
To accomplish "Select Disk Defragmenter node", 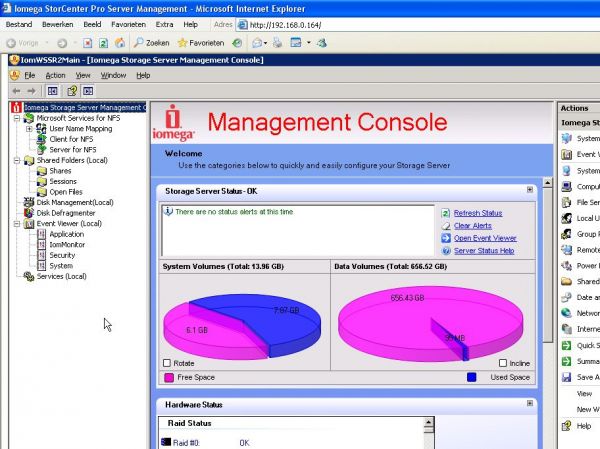I will coord(66,213).
